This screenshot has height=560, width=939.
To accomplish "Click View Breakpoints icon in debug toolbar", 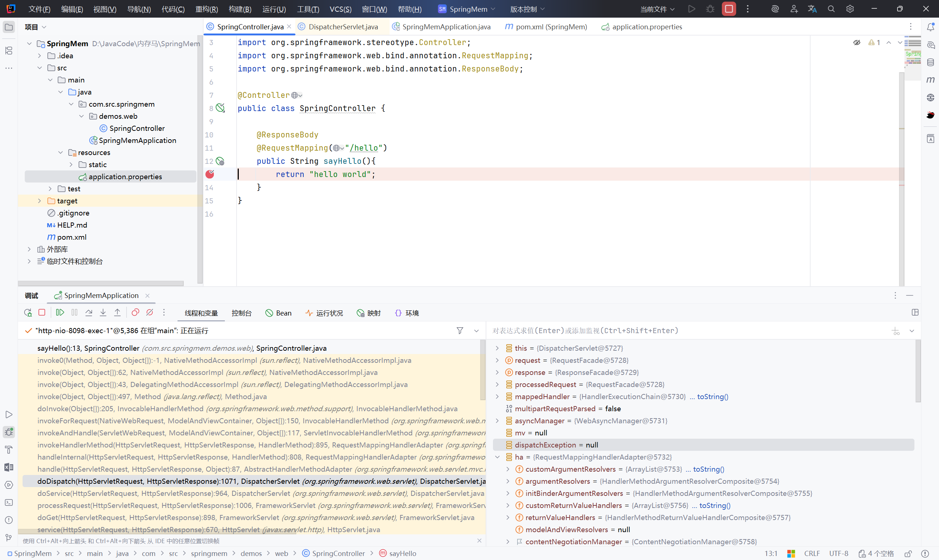I will point(135,313).
